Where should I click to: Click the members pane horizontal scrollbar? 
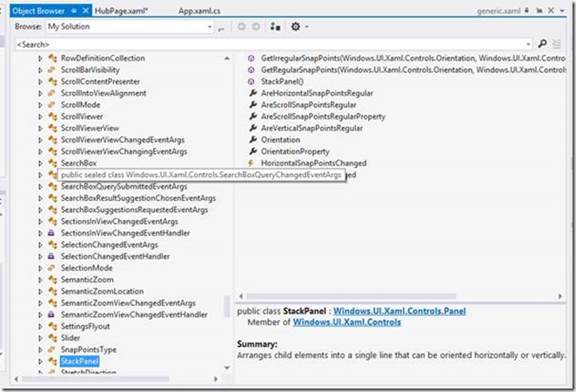click(352, 296)
